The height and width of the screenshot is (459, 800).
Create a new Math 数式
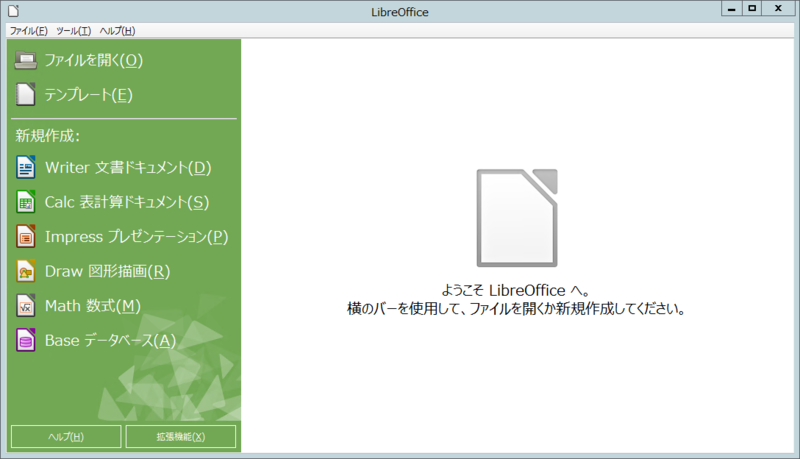point(93,306)
